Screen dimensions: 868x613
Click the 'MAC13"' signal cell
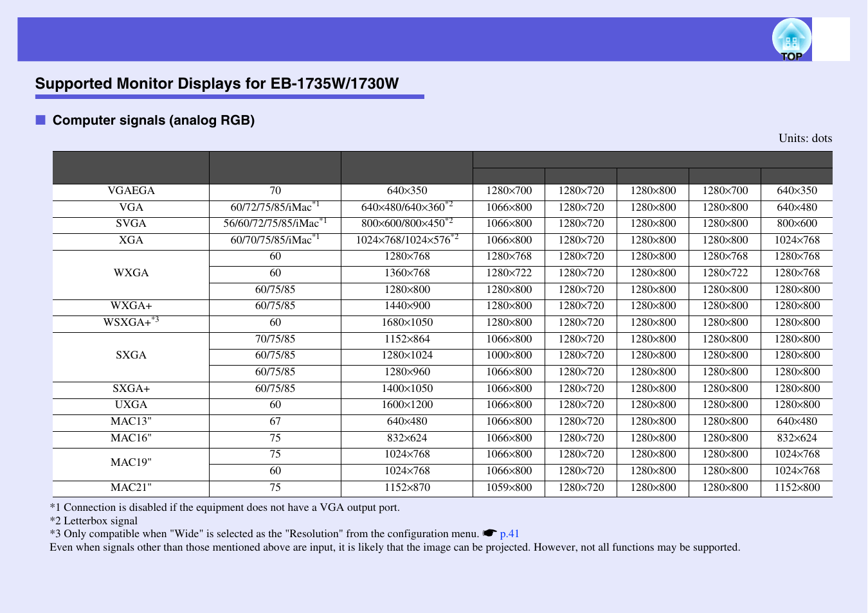[131, 422]
